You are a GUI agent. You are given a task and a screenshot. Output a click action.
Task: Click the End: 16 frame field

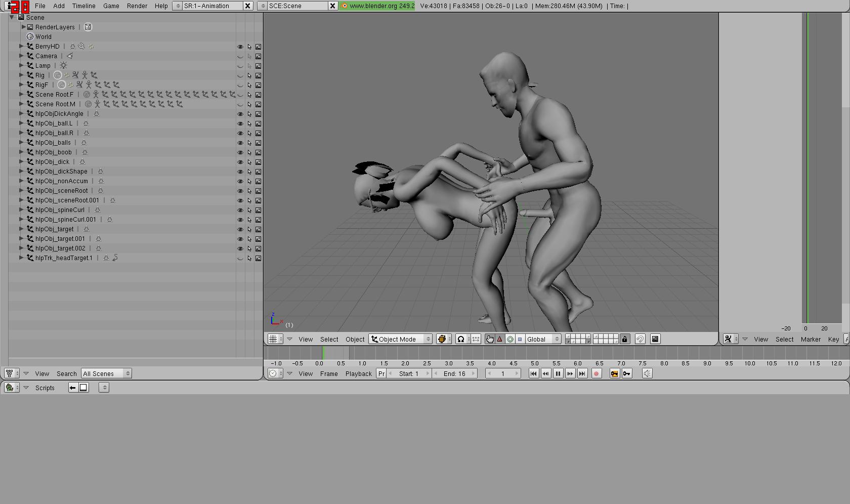[455, 373]
